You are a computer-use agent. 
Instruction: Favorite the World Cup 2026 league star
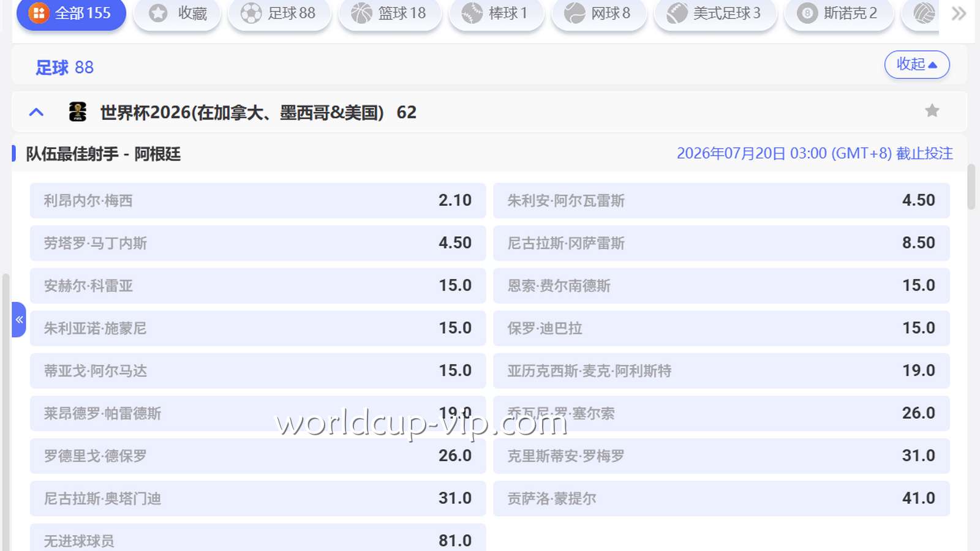[932, 111]
